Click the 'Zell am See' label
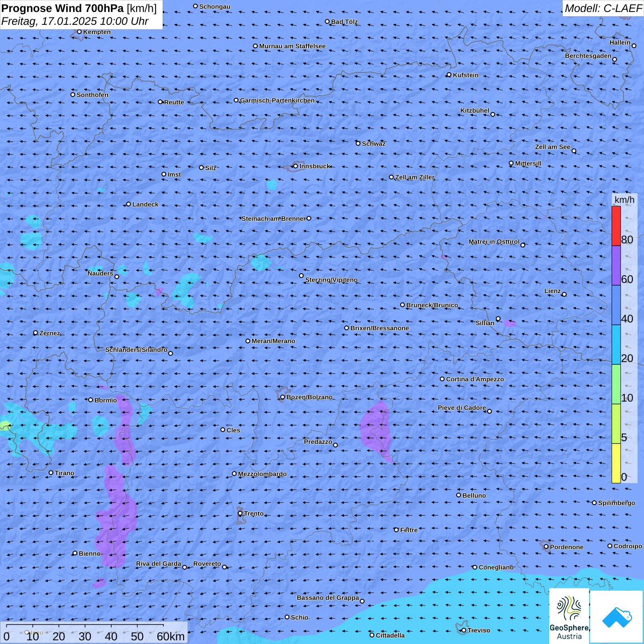The height and width of the screenshot is (644, 644). tap(552, 147)
